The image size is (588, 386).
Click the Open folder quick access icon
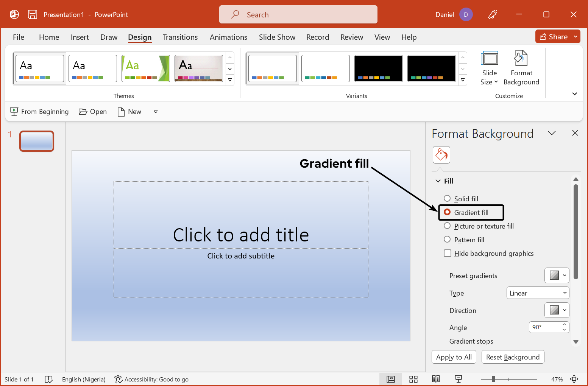pyautogui.click(x=83, y=112)
